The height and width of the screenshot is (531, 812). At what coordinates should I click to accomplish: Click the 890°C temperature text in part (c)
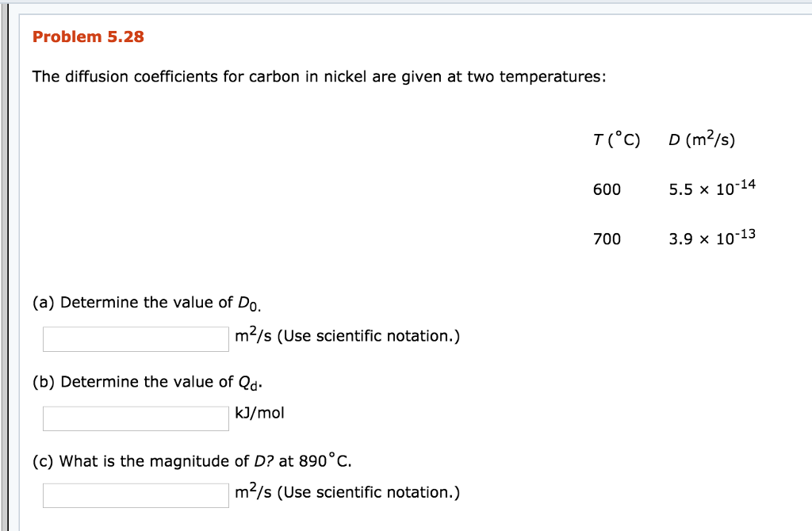pyautogui.click(x=324, y=460)
